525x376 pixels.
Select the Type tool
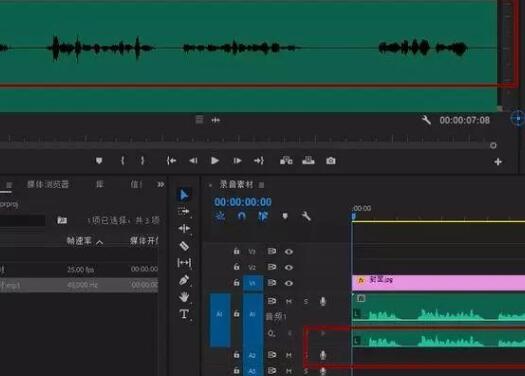point(184,314)
